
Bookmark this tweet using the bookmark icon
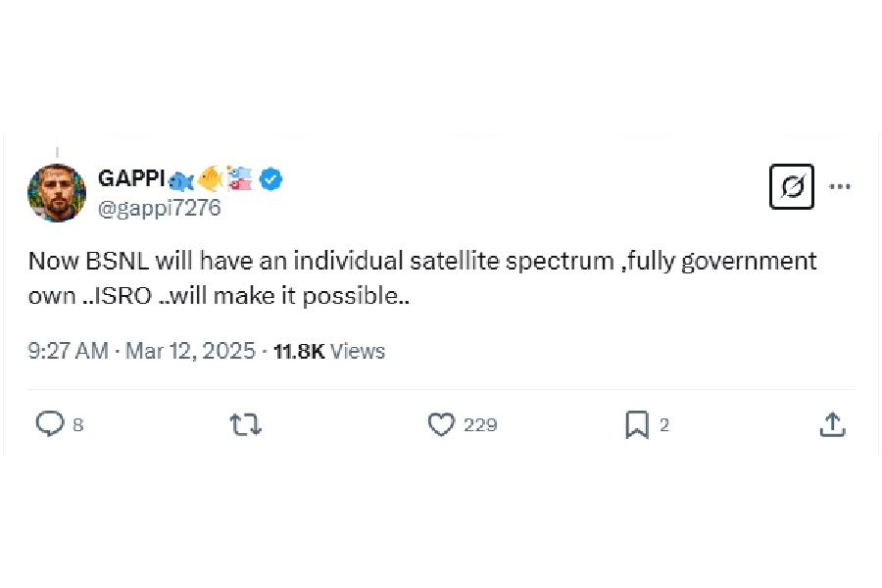(x=637, y=423)
